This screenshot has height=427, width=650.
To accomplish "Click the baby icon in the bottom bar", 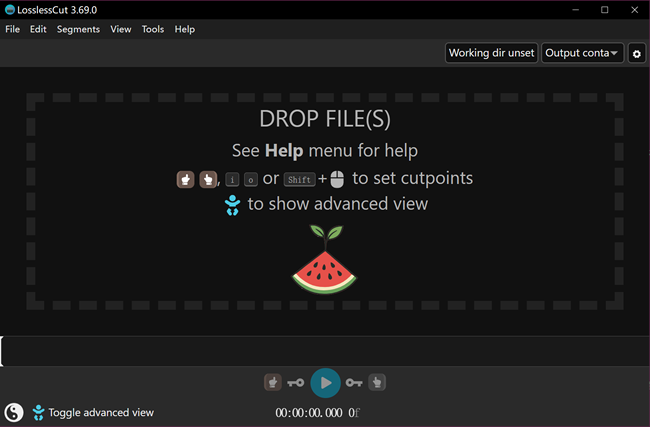I will pyautogui.click(x=38, y=412).
